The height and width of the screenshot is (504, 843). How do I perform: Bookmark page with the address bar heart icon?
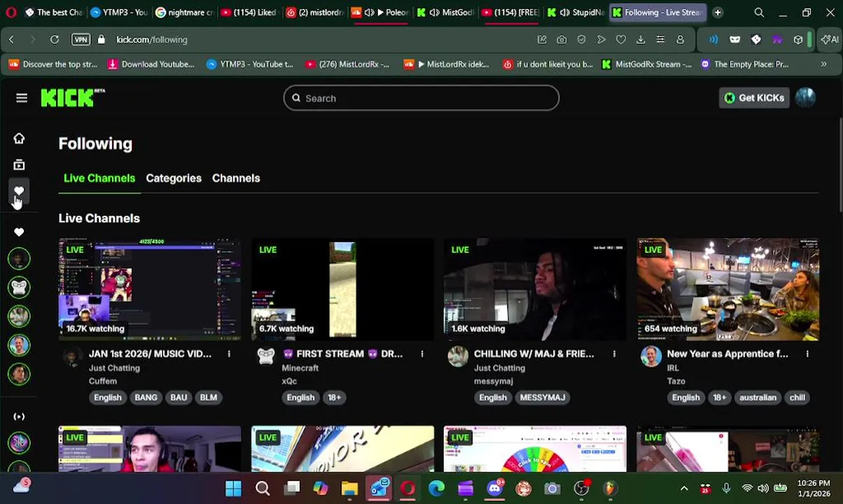621,40
